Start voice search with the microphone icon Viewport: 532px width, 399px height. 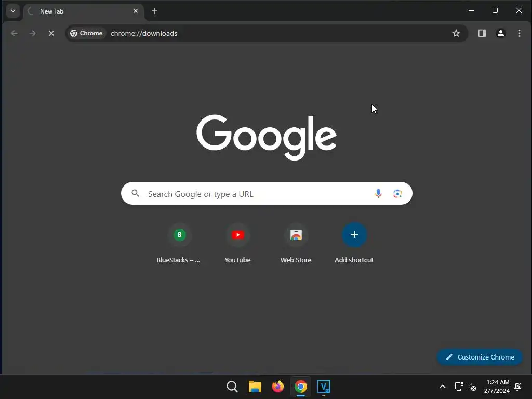pyautogui.click(x=378, y=193)
